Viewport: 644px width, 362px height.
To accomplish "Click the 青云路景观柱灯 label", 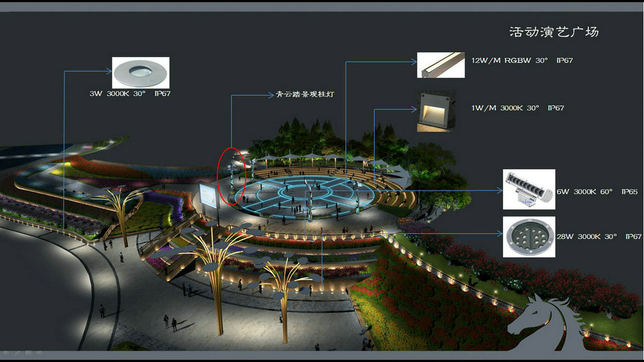I will [305, 94].
